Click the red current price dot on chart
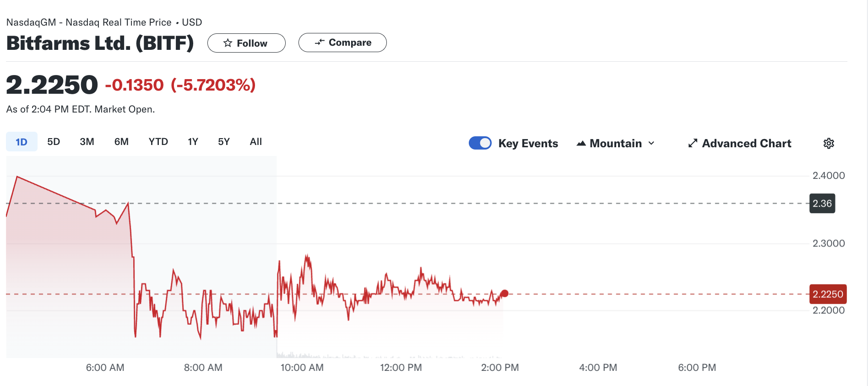Image resolution: width=868 pixels, height=386 pixels. (x=505, y=293)
